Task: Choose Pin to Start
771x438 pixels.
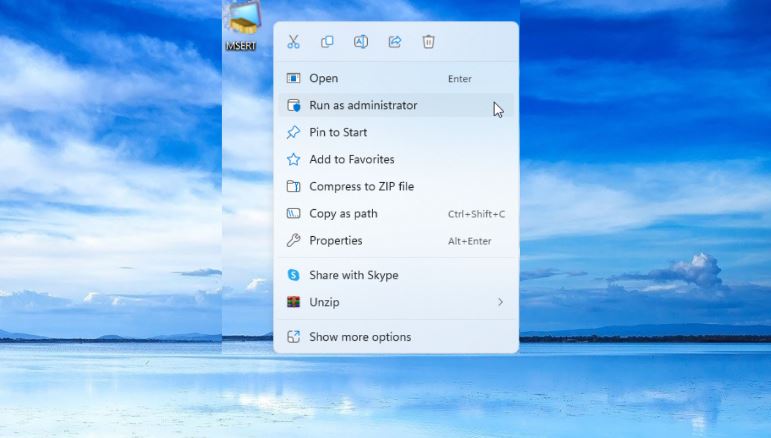Action: click(396, 132)
